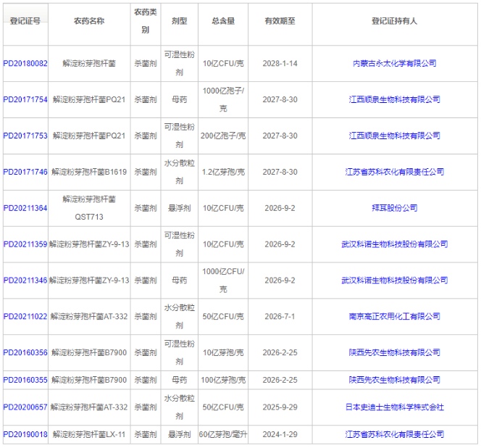Open registration link PD20160356
The image size is (481, 448).
25,353
